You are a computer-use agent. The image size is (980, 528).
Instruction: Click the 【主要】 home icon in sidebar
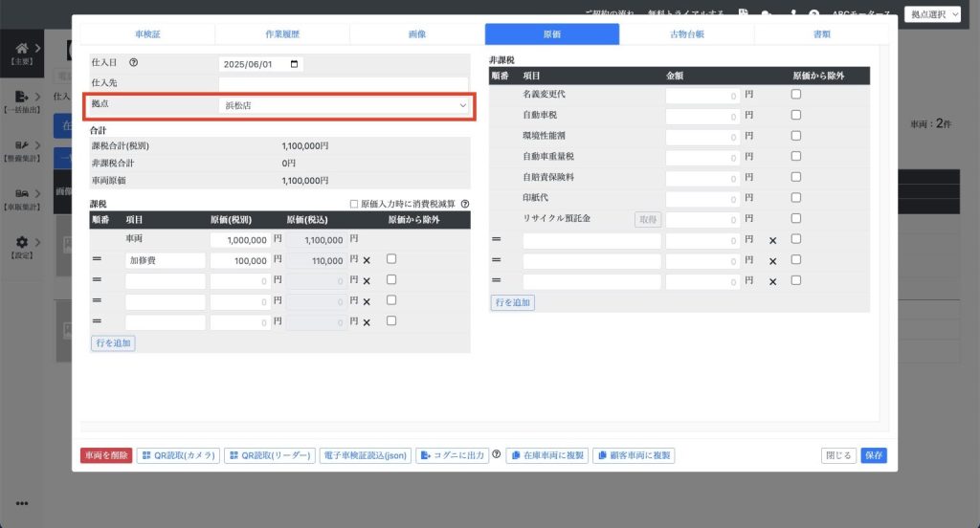[x=21, y=48]
